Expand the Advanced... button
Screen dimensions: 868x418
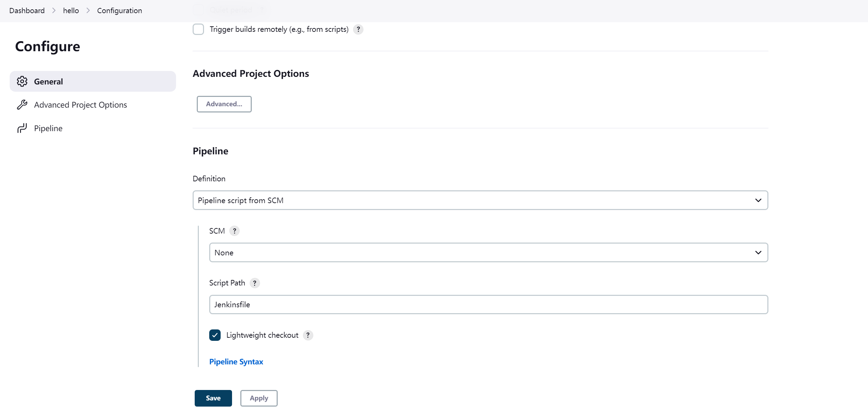pos(224,104)
